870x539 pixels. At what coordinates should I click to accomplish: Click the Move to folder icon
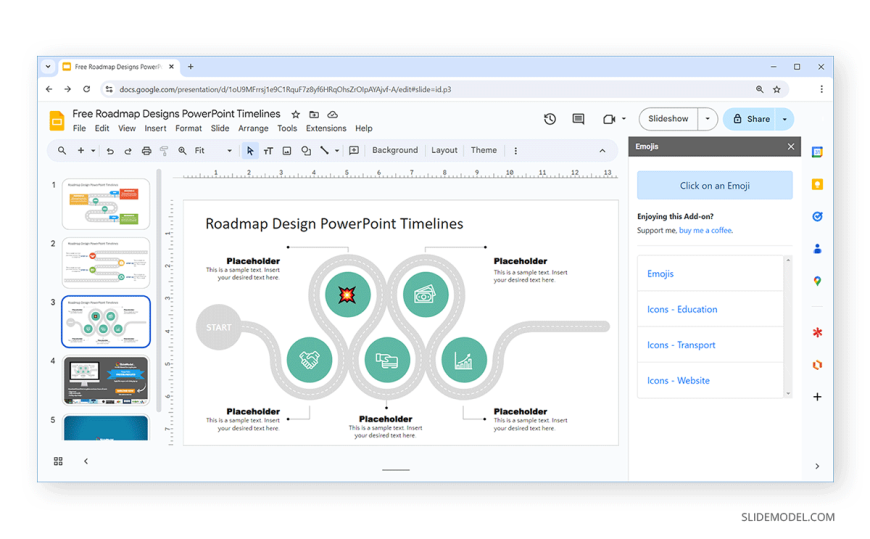coord(314,114)
